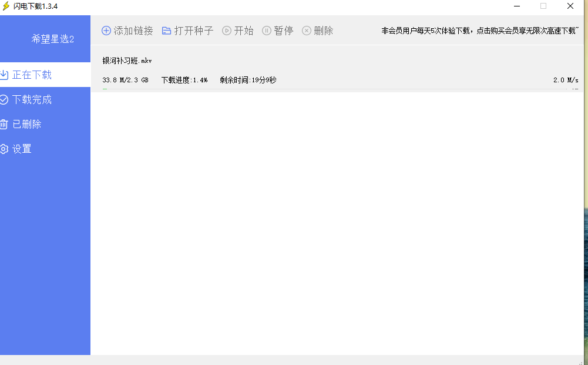Click the 开始 text label

click(244, 31)
